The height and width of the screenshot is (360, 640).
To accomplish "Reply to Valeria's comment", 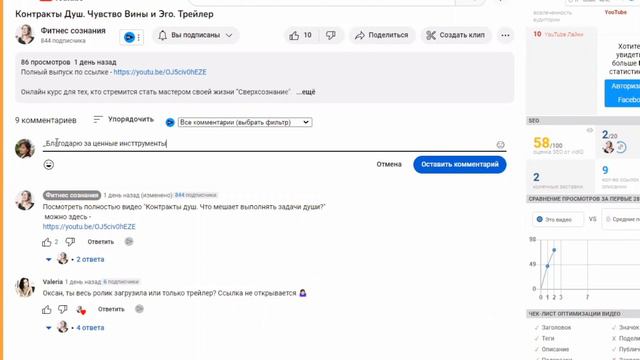I will point(111,309).
